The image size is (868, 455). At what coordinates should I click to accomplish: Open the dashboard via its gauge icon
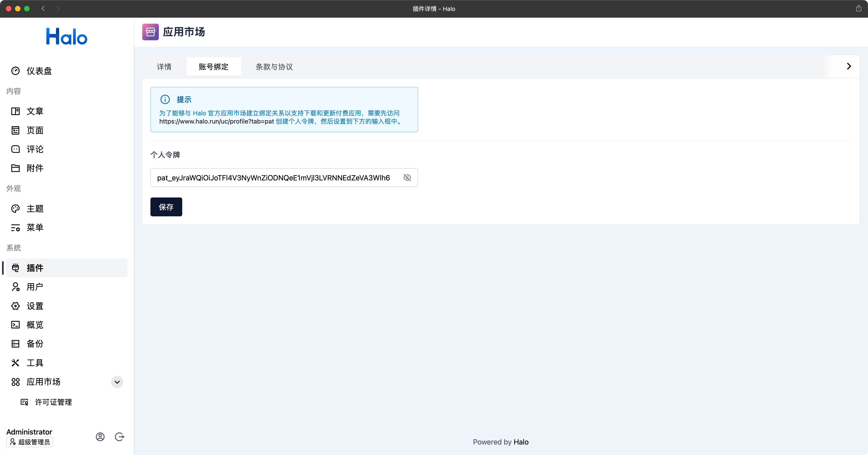click(x=15, y=71)
